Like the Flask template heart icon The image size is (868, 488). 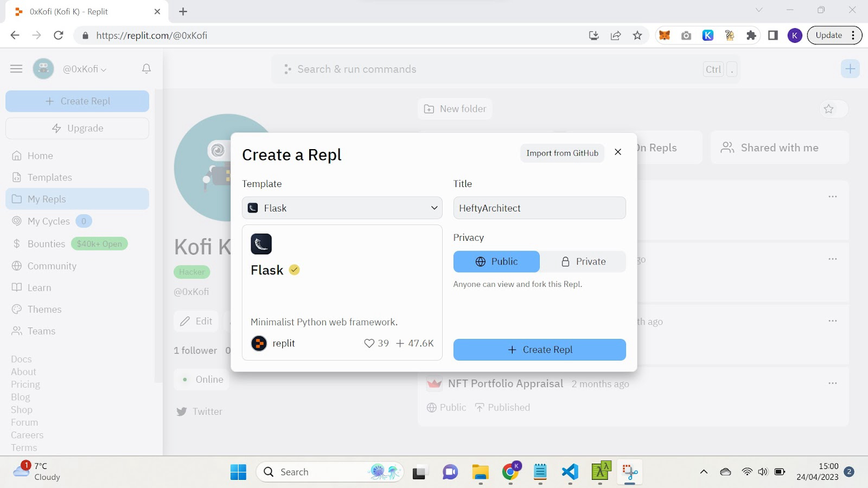pyautogui.click(x=369, y=343)
